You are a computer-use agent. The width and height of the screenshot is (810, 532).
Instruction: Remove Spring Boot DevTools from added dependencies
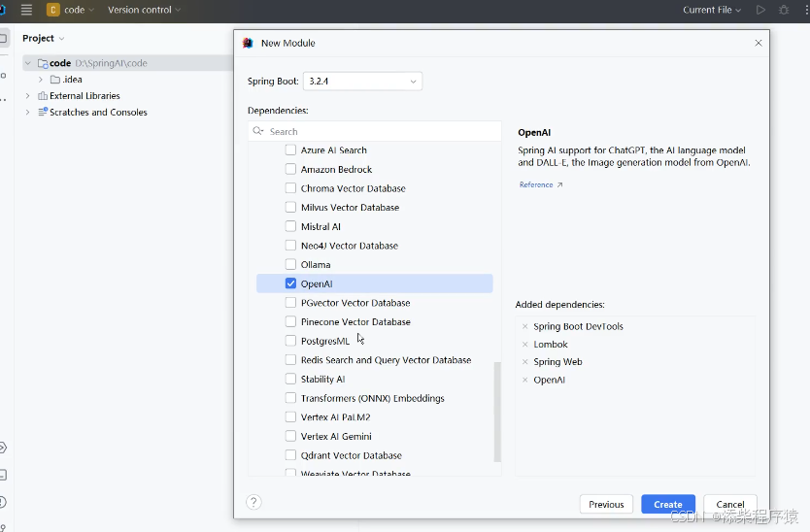(524, 326)
